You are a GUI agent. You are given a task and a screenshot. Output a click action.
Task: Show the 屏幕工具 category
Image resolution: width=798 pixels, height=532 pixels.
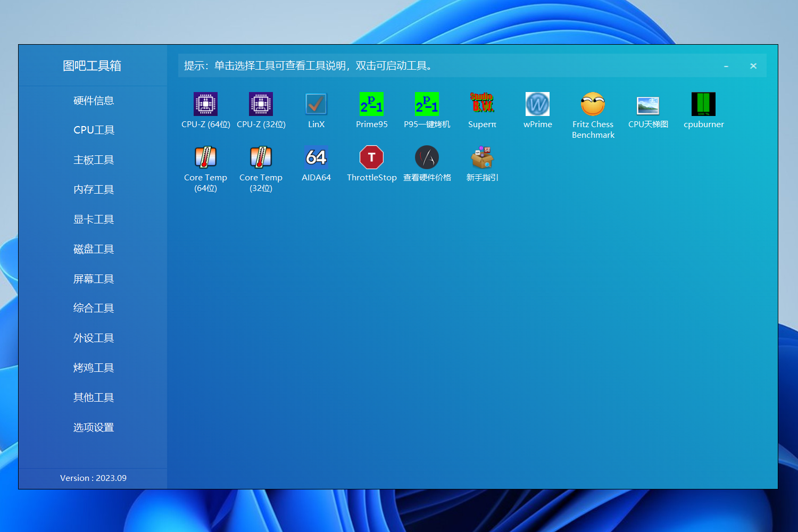pyautogui.click(x=94, y=279)
